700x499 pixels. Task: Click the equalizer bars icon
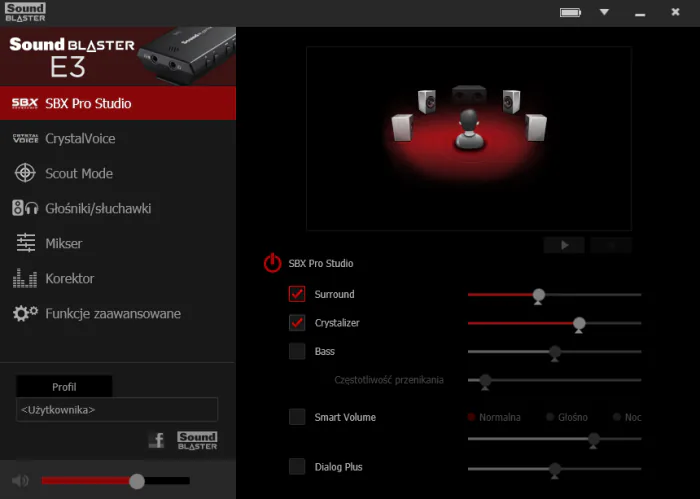coord(25,278)
